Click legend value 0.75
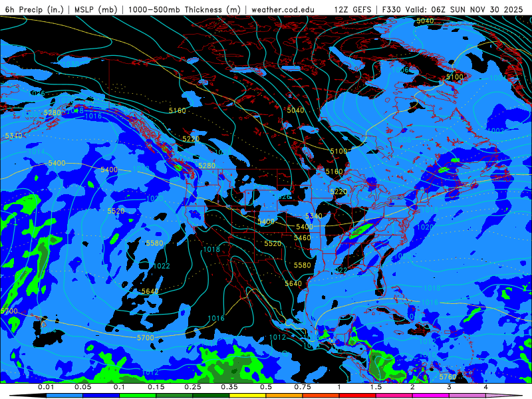 [303, 387]
